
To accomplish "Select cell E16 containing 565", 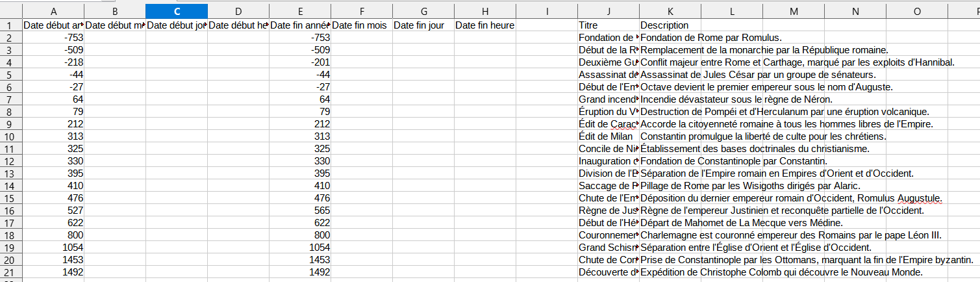I will coord(300,211).
